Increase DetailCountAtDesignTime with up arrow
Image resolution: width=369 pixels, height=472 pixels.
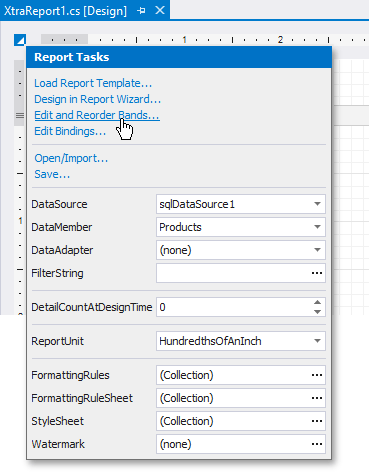[x=317, y=302]
